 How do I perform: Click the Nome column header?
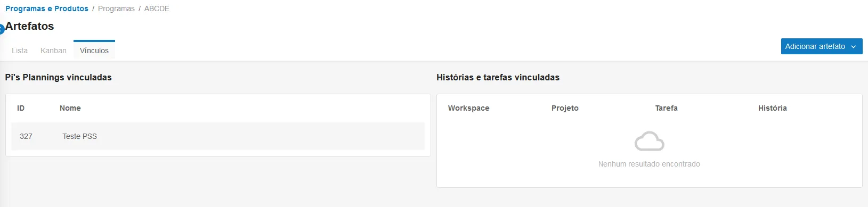coord(70,108)
